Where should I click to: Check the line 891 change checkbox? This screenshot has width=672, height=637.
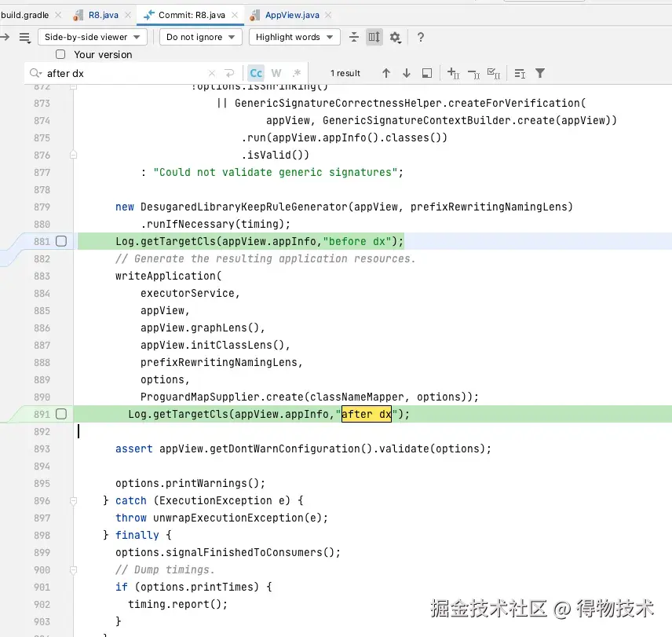(61, 414)
